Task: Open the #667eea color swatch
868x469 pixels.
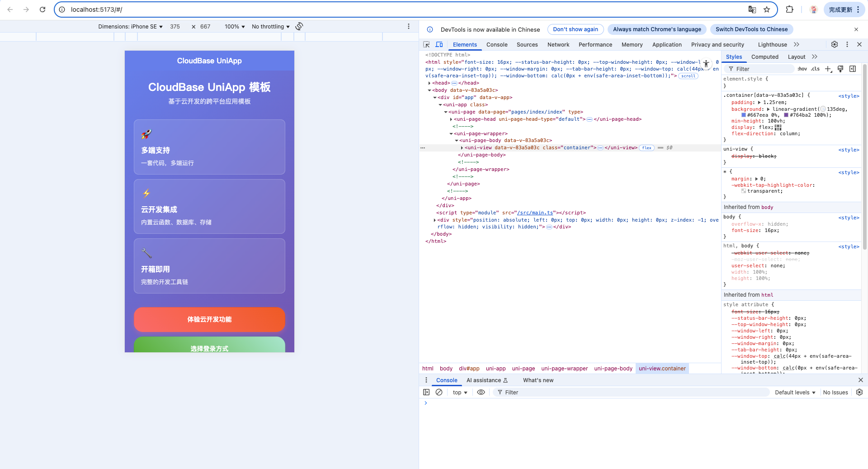Action: pyautogui.click(x=744, y=115)
